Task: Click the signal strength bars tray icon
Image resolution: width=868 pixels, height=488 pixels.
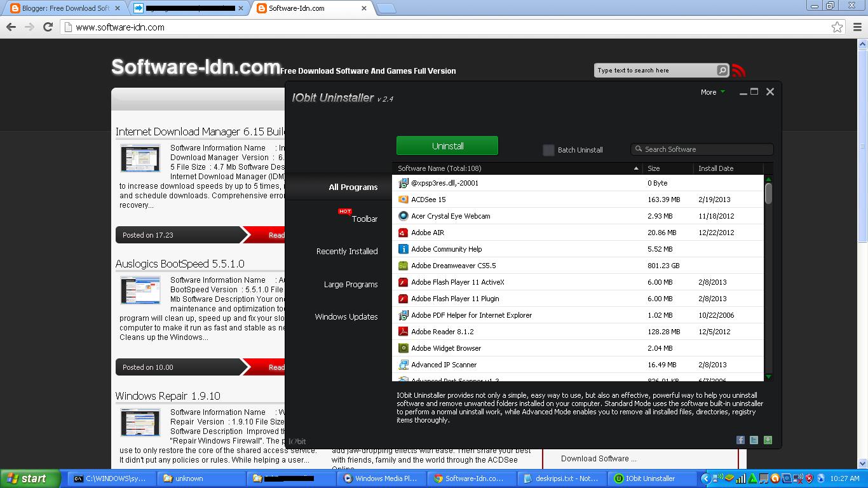Action: [x=741, y=478]
